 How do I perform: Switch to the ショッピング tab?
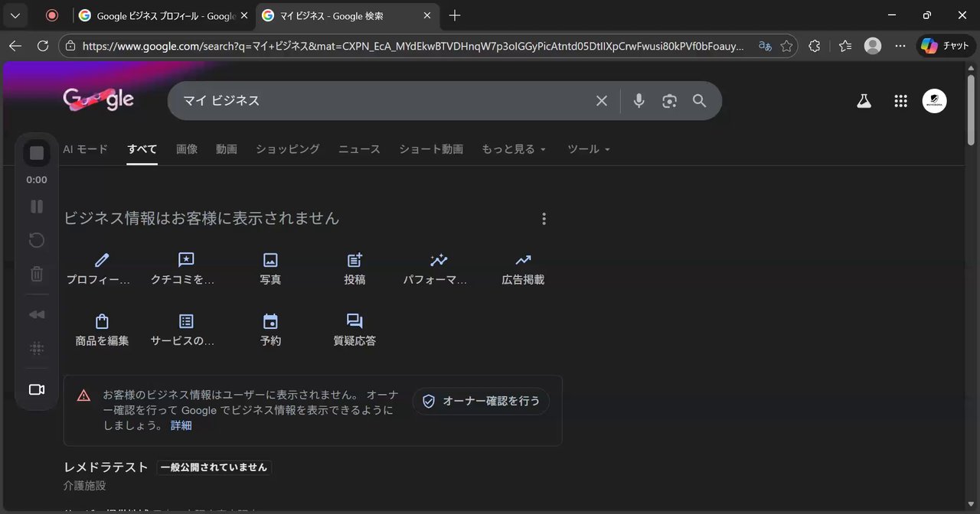tap(288, 149)
